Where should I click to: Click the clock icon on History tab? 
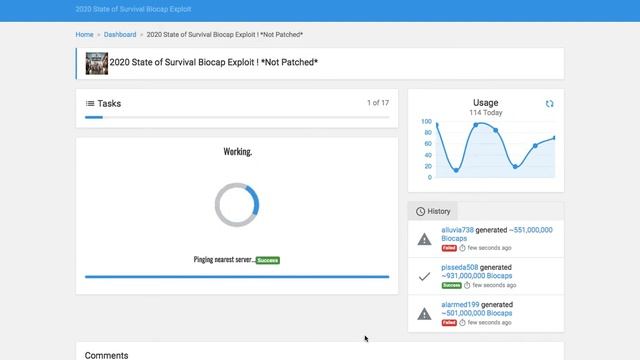(x=420, y=211)
